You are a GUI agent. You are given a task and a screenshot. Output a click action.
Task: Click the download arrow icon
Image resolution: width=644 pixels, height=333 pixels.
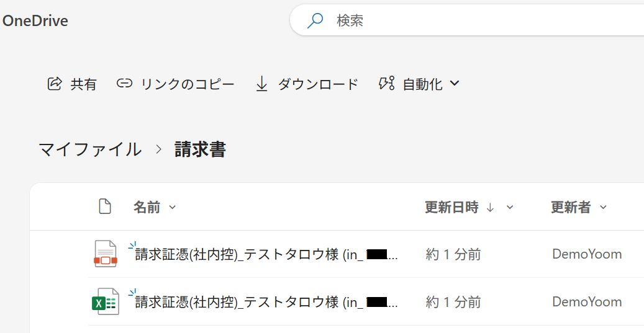(261, 84)
